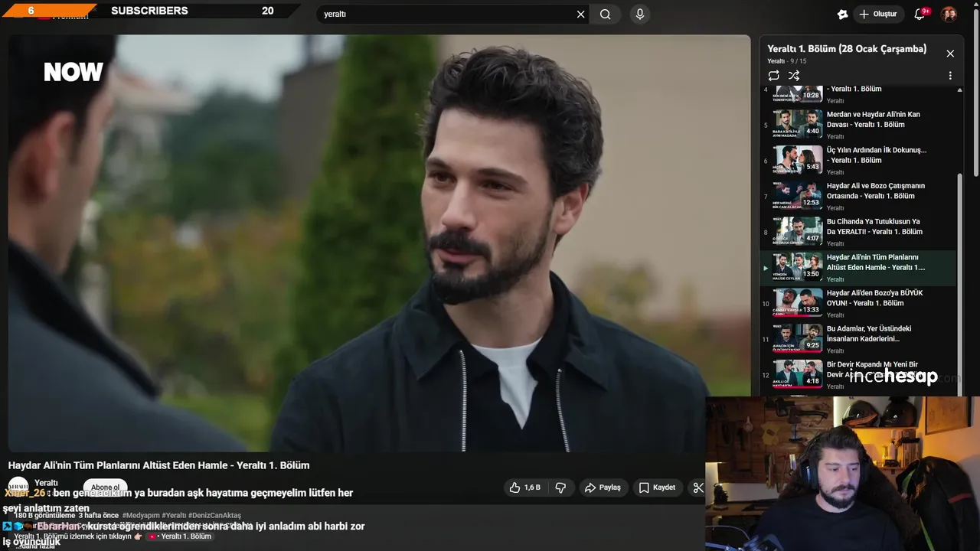This screenshot has width=980, height=551.
Task: Start voice search with microphone
Action: coord(640,14)
